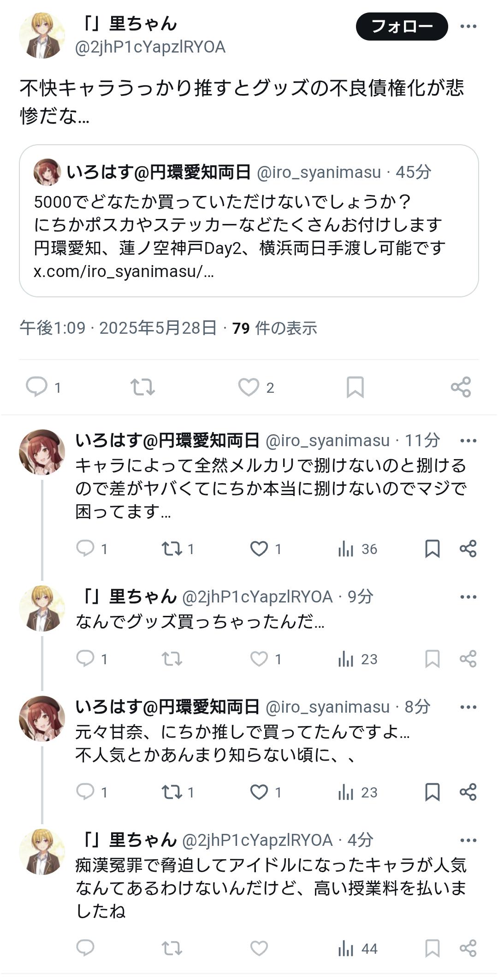Click the フォロー follow button
Screen dimensions: 498x980
402,27
